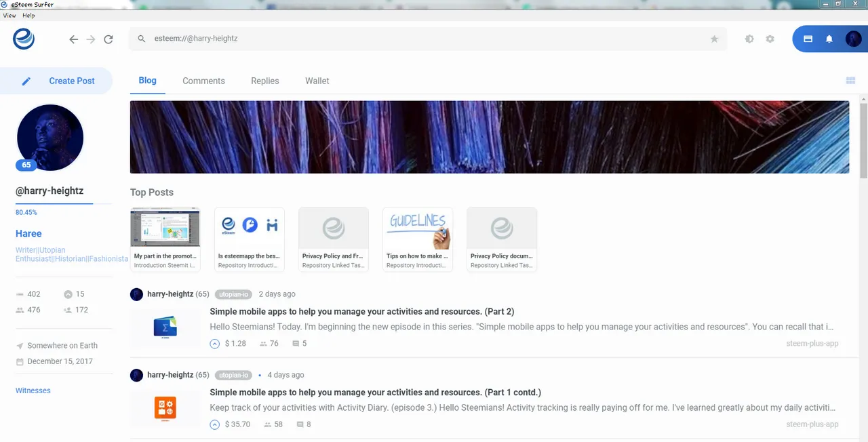Click '4 days ago' timestamp
Screen dimensions: 868x442
point(285,375)
